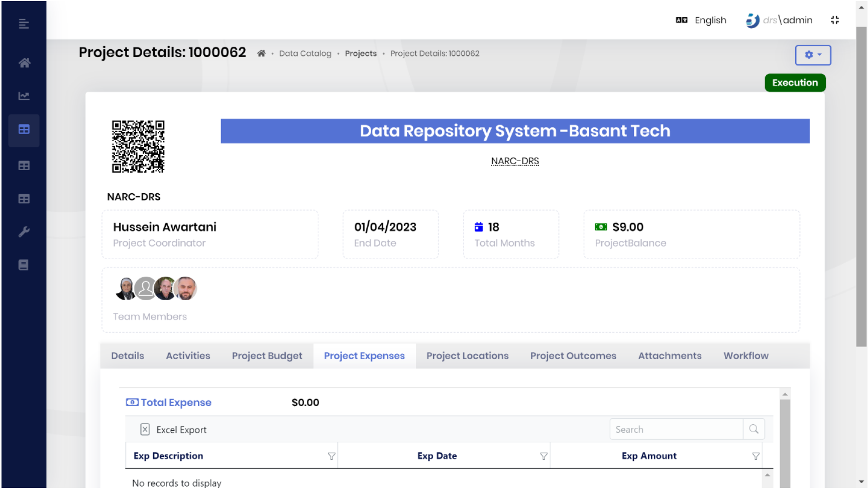Click the Total Expense money icon
This screenshot has width=868, height=489.
(132, 402)
